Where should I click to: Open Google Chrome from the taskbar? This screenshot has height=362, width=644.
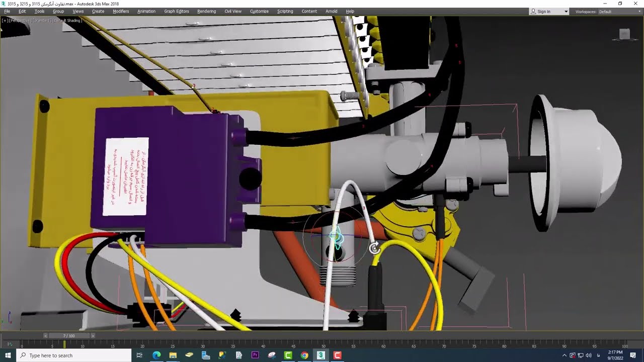pyautogui.click(x=304, y=355)
